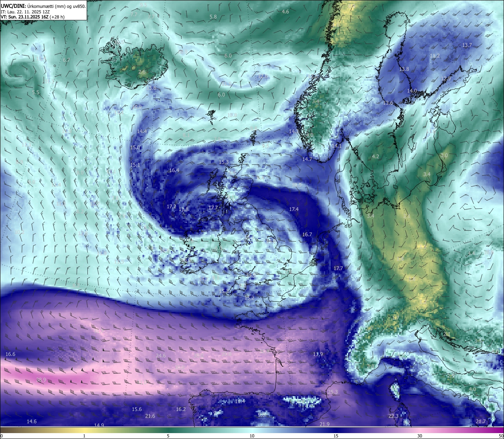Click the 16.2 value on the map
Image resolution: width=504 pixels, height=439 pixels.
coord(181,409)
